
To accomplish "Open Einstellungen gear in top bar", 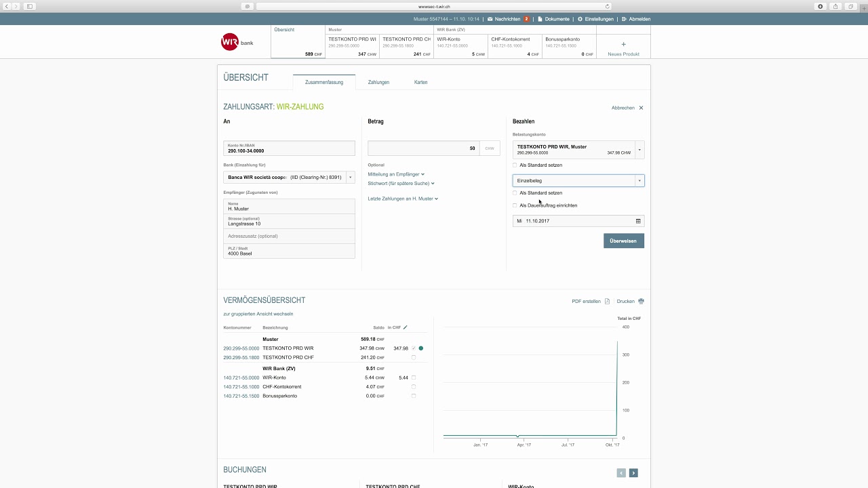I will (580, 19).
